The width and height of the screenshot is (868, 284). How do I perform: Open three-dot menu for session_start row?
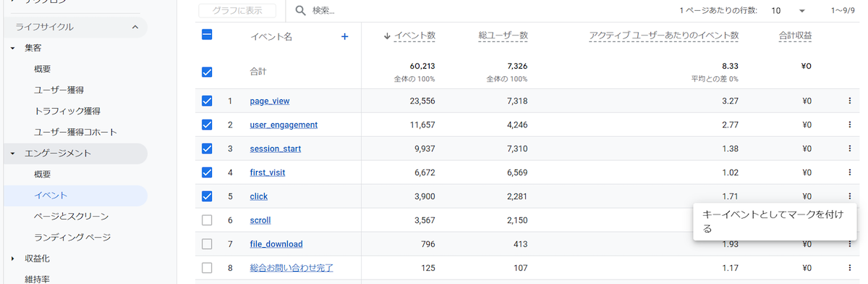[849, 149]
